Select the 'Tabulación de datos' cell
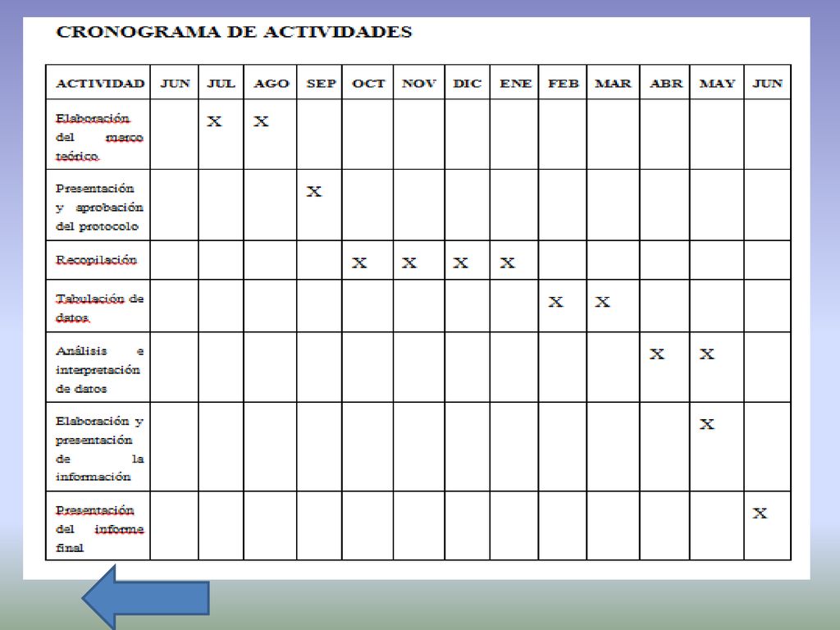The height and width of the screenshot is (630, 840). coord(98,306)
